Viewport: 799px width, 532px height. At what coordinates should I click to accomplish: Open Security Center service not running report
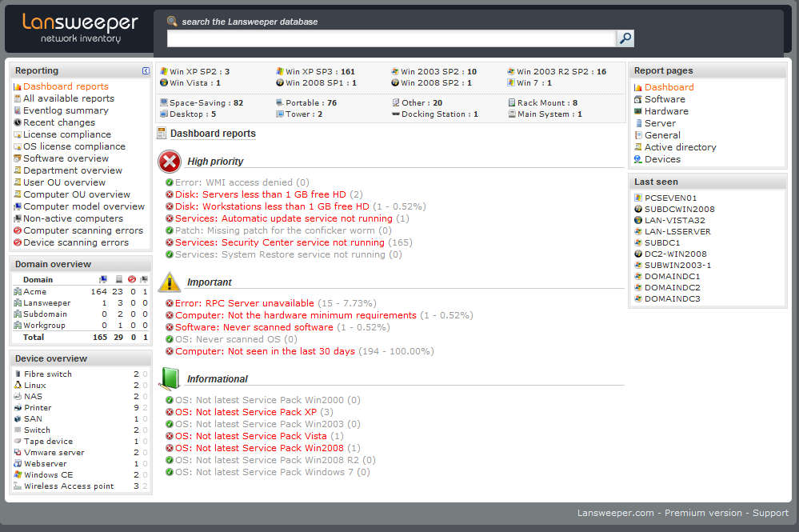pos(280,242)
